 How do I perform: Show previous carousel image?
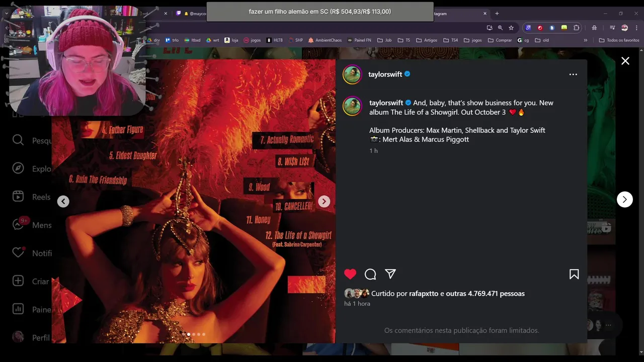(63, 202)
